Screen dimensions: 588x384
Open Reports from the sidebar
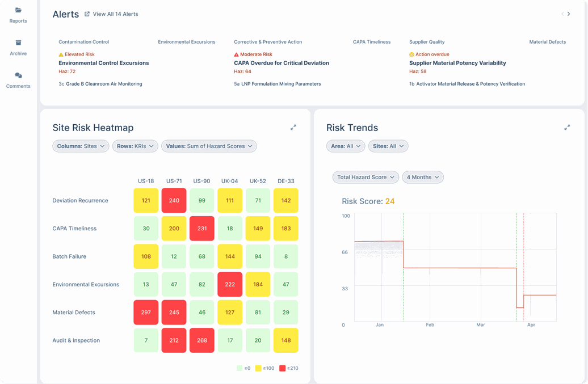tap(18, 15)
